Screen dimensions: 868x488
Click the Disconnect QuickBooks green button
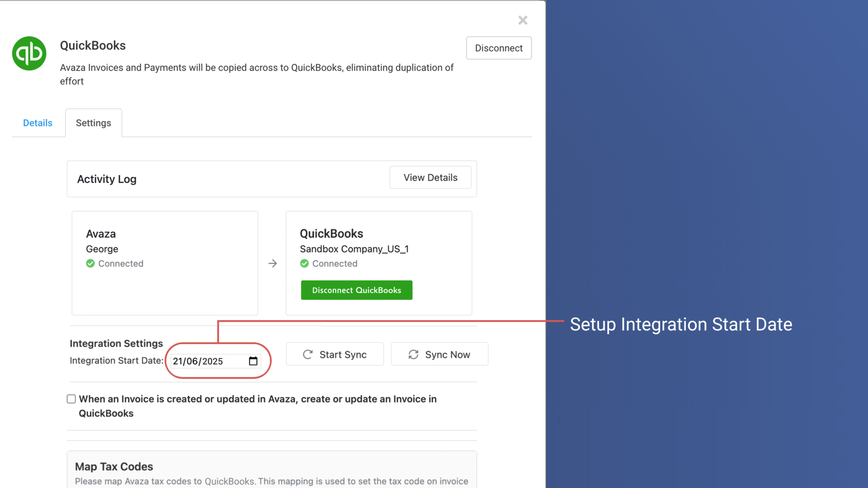click(x=356, y=290)
